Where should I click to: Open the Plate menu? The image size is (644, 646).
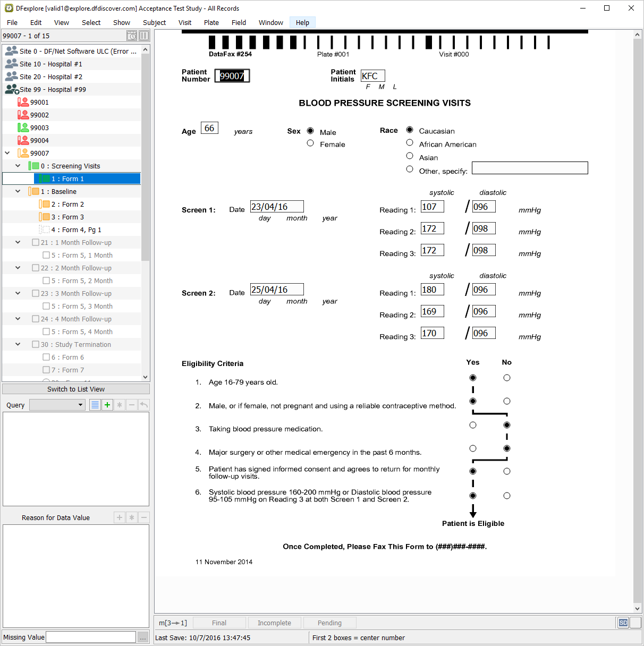point(211,22)
